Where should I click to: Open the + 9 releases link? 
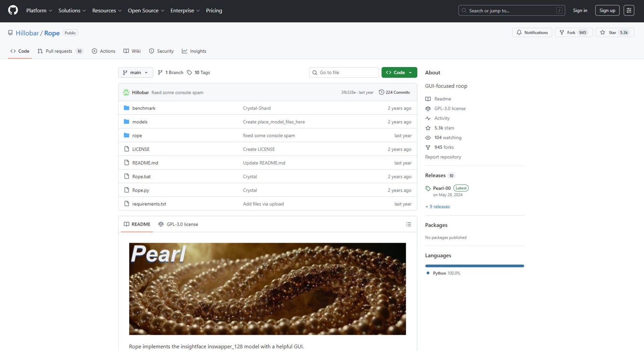pos(437,207)
